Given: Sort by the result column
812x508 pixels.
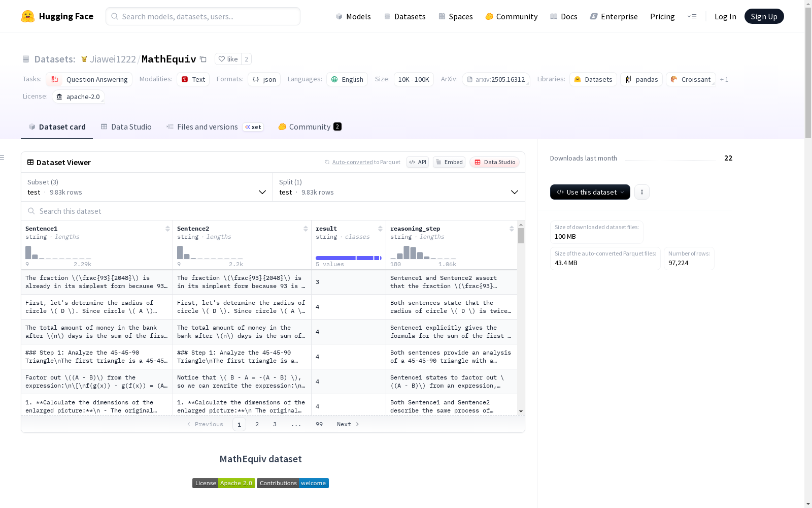Looking at the screenshot, I should click(x=380, y=229).
